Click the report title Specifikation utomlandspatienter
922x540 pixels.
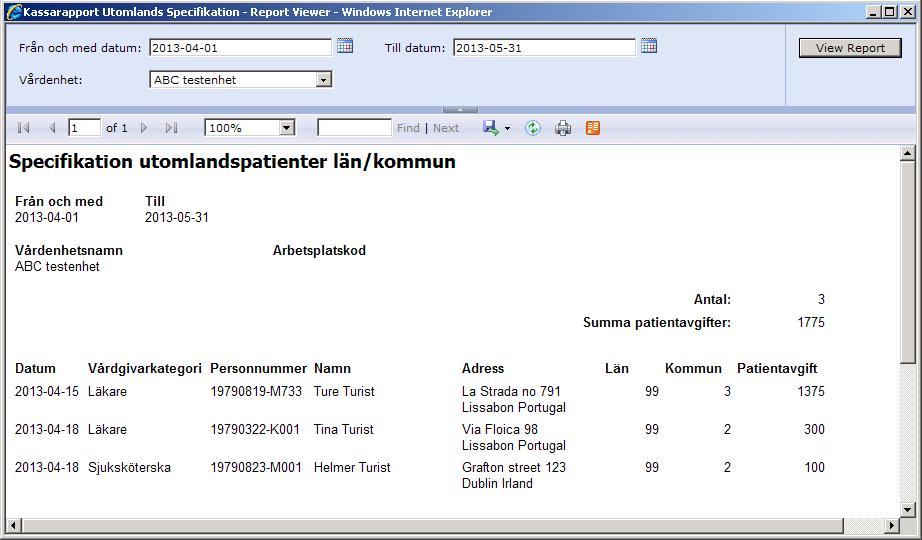click(x=232, y=161)
